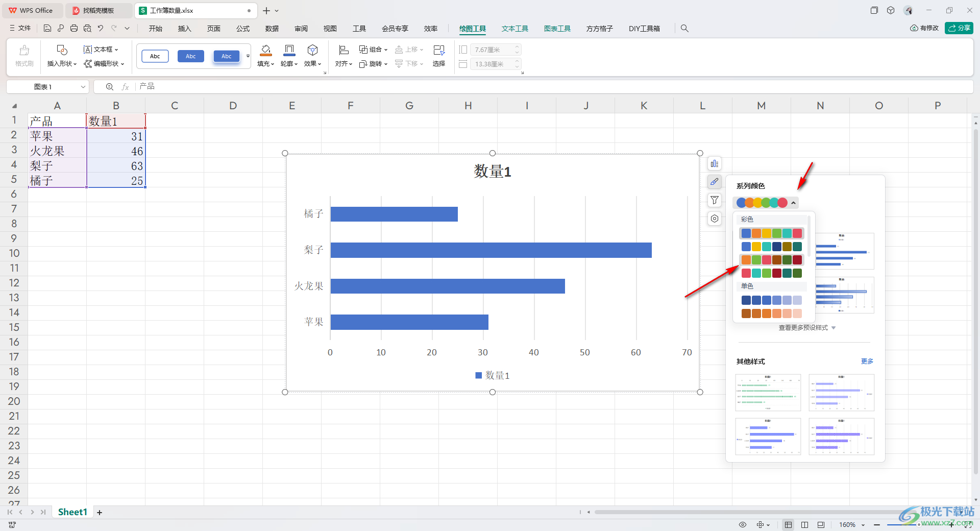Open the name box dropdown arrow

point(83,87)
